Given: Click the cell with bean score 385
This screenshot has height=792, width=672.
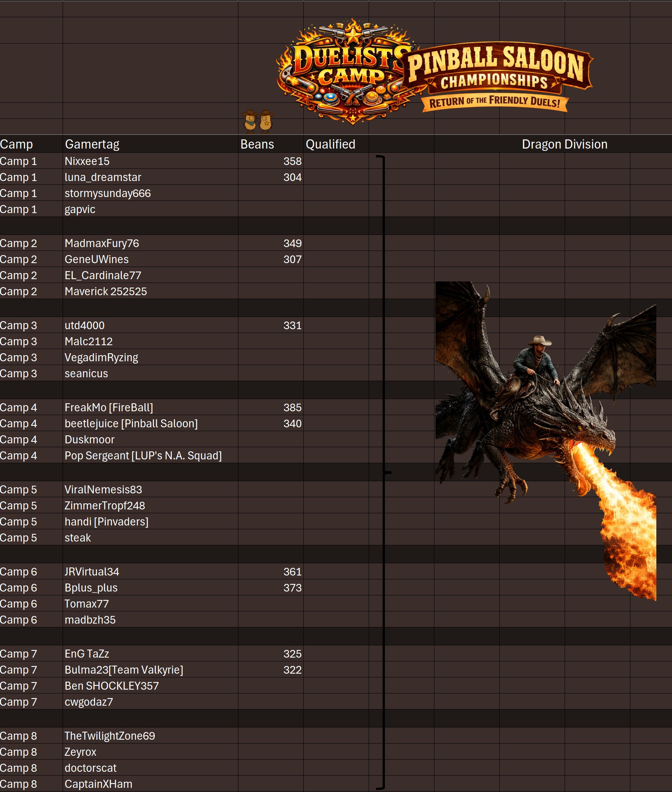Looking at the screenshot, I should 270,407.
